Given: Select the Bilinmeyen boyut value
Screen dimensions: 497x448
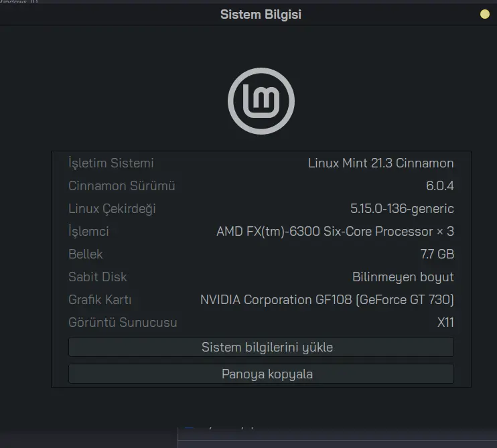Looking at the screenshot, I should click(403, 277).
